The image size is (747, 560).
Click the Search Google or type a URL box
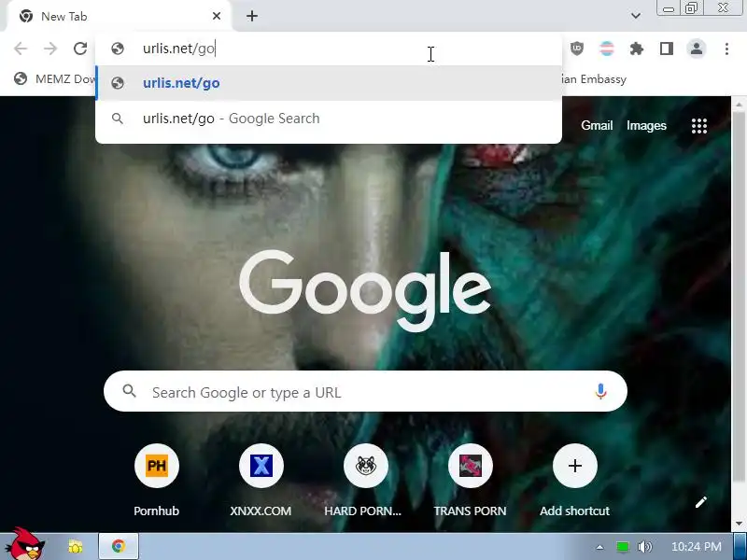(365, 391)
